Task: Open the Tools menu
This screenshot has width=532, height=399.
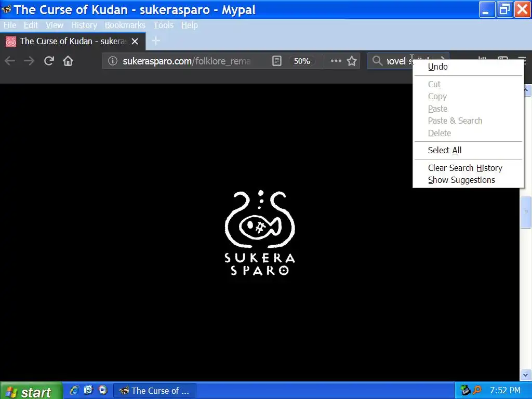Action: (163, 25)
